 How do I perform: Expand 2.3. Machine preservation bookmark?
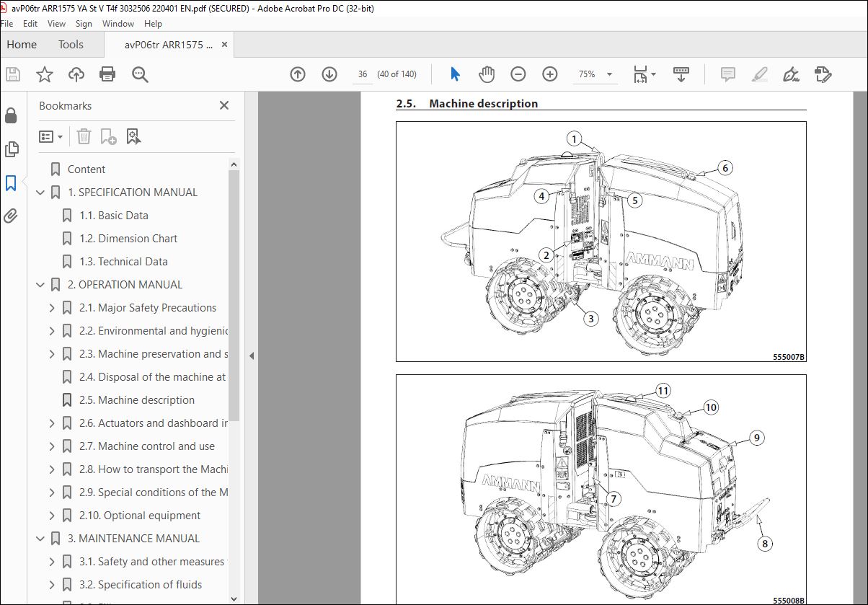click(x=52, y=354)
